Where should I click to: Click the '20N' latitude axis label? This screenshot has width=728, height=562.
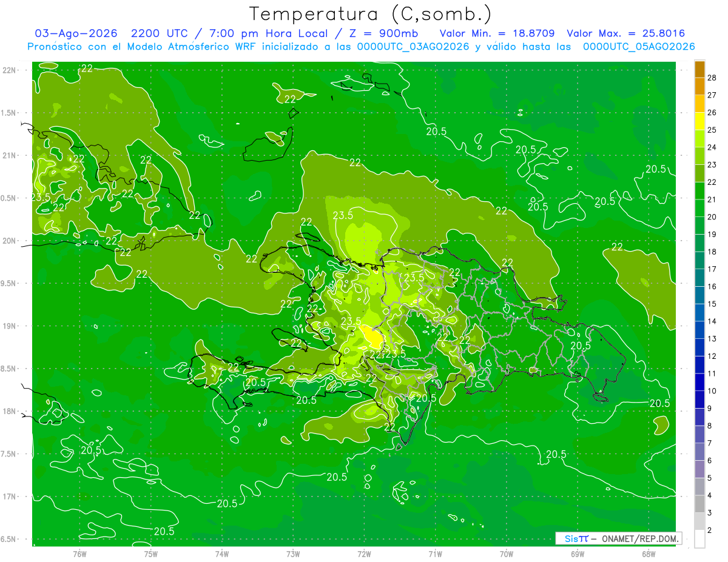pyautogui.click(x=10, y=241)
